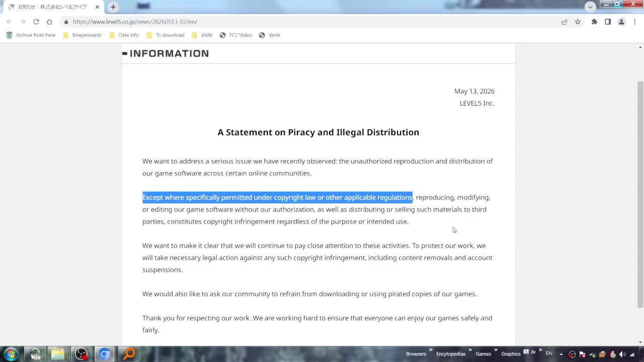The image size is (644, 362).
Task: Open the Chrome three-dot menu
Action: coord(635,22)
